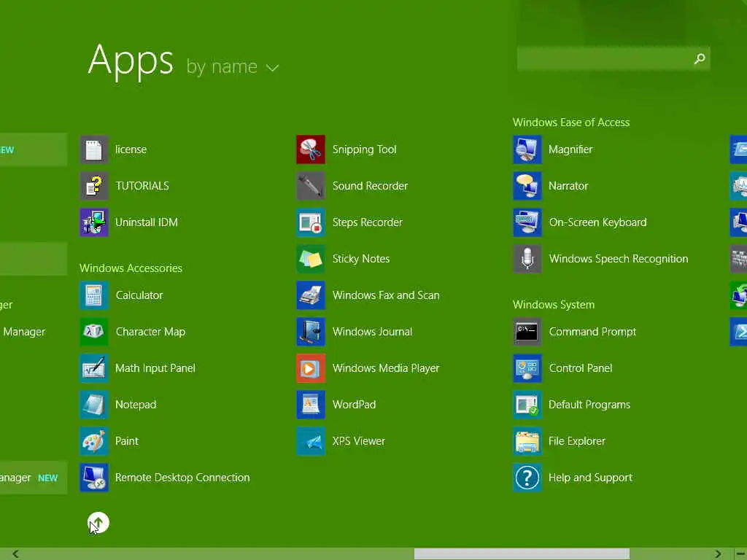747x560 pixels.
Task: Click the 'Math Input Panel' label
Action: click(155, 368)
